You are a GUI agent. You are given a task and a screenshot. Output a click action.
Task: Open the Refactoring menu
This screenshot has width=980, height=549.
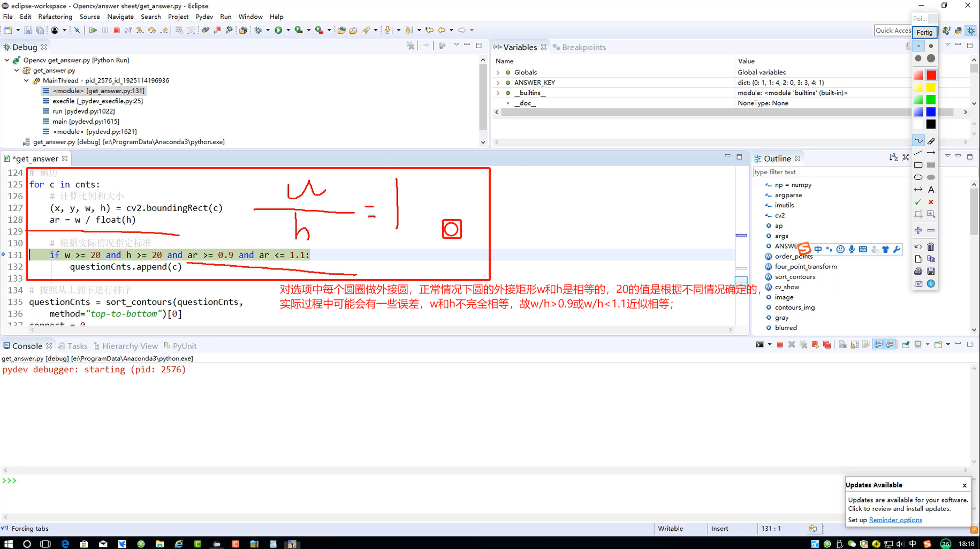click(55, 17)
